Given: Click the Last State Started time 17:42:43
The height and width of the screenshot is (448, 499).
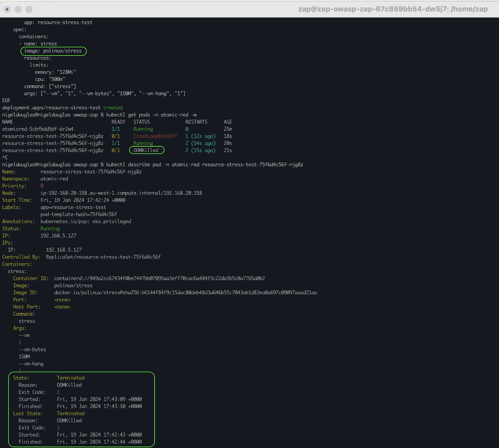Looking at the screenshot, I should click(x=99, y=435).
